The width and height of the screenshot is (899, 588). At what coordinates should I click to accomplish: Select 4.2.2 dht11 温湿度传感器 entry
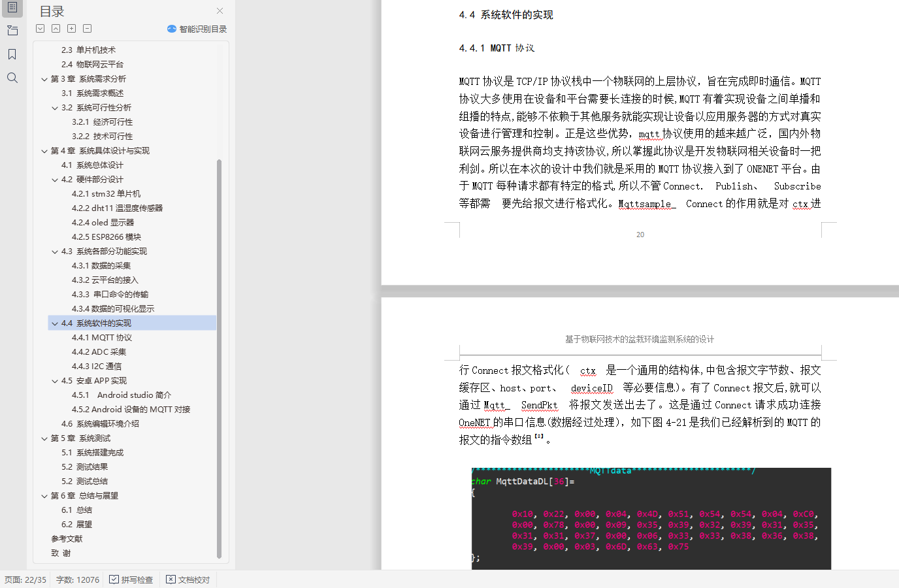tap(117, 208)
